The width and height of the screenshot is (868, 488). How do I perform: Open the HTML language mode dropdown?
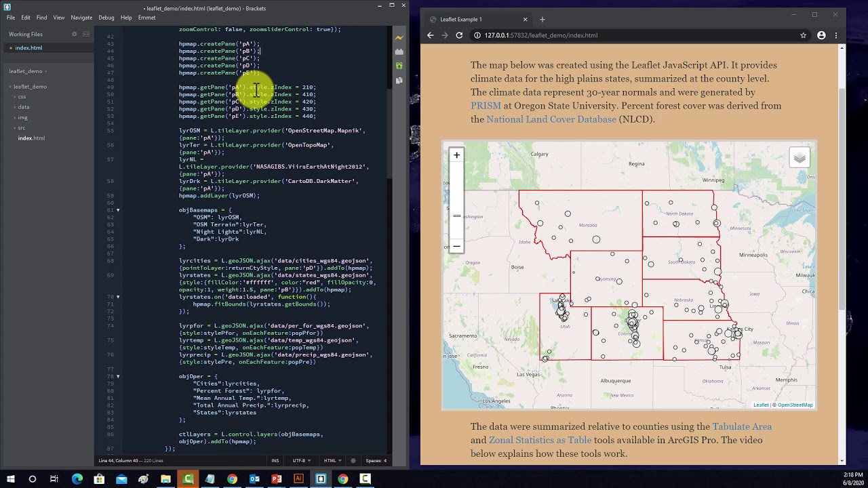coord(332,461)
